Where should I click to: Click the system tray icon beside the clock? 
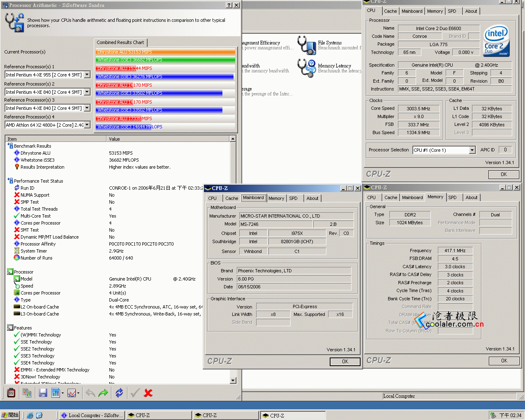coord(493,415)
